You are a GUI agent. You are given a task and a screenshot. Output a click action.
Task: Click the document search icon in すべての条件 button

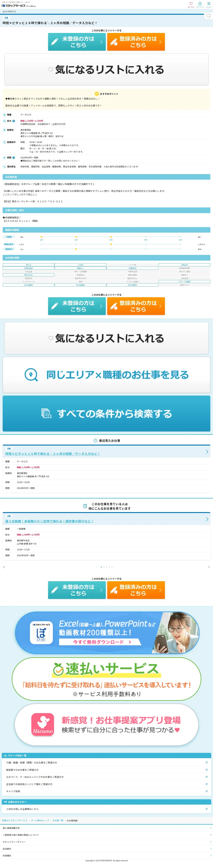(x=46, y=413)
